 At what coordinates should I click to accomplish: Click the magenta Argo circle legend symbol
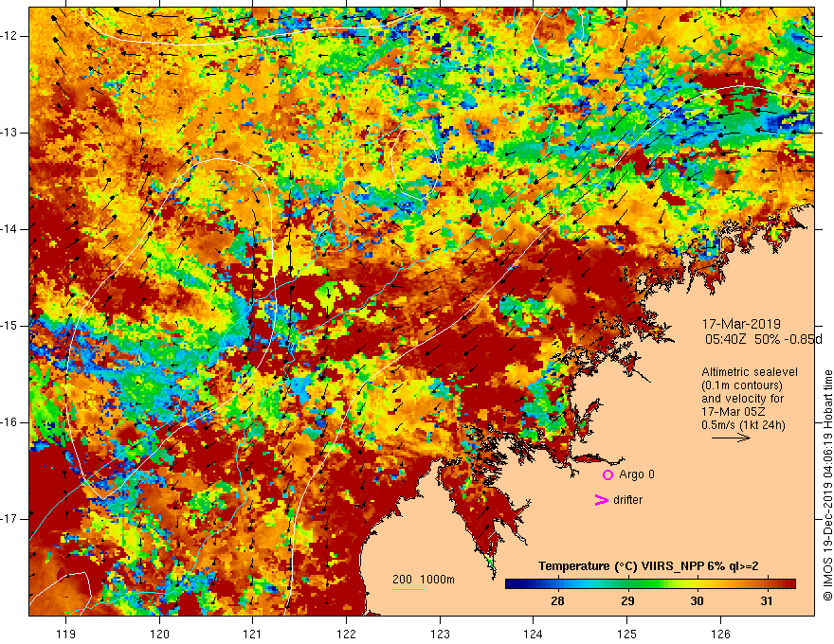[x=607, y=475]
